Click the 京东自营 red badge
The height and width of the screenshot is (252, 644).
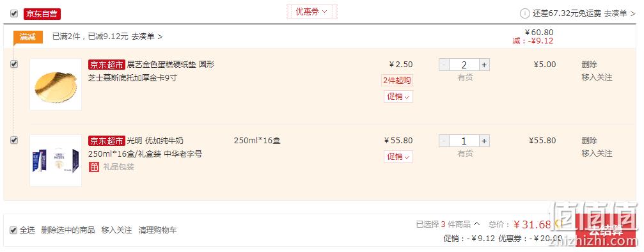pos(42,13)
